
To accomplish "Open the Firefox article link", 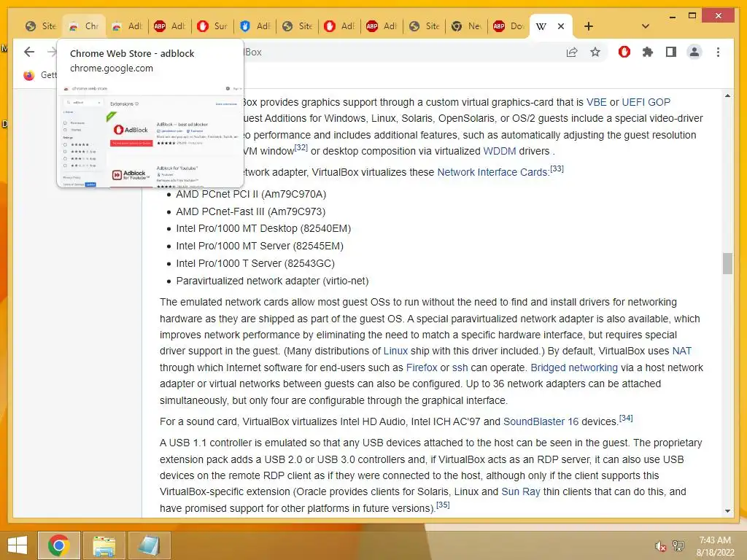I will pos(421,367).
